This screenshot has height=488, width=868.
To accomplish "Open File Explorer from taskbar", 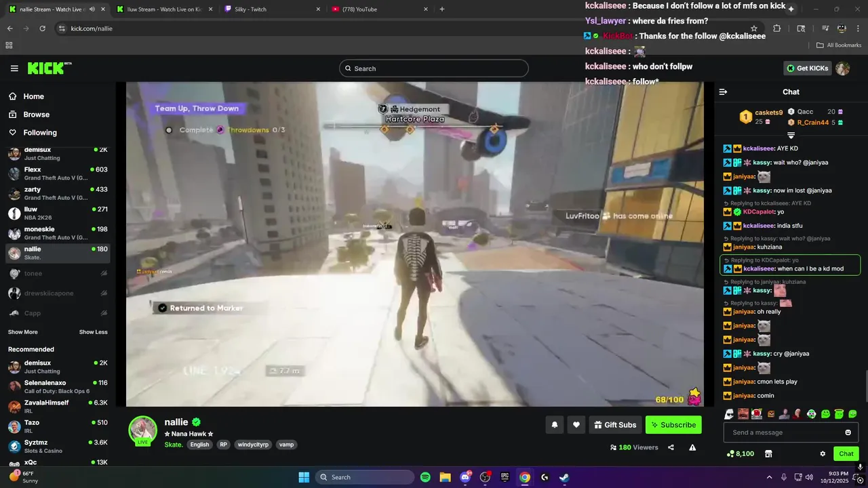I will pos(445,477).
